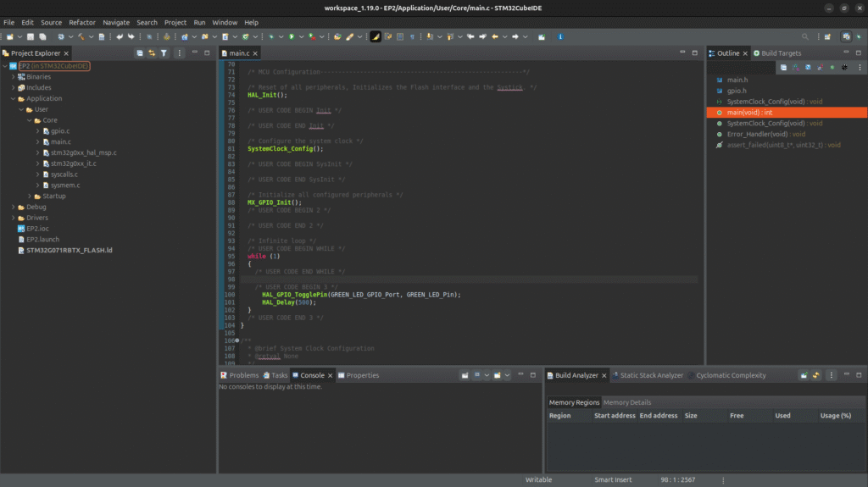
Task: Open the Build Targets tab
Action: coord(780,53)
